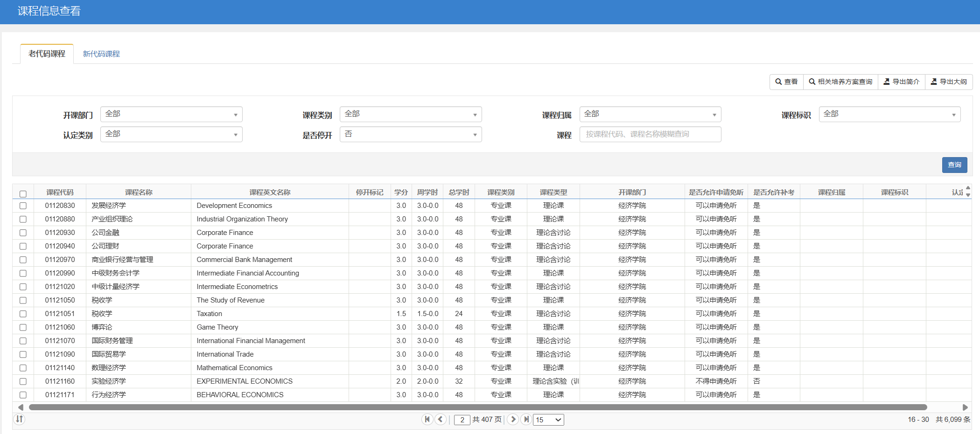
Task: Go to the next page of results
Action: click(512, 419)
